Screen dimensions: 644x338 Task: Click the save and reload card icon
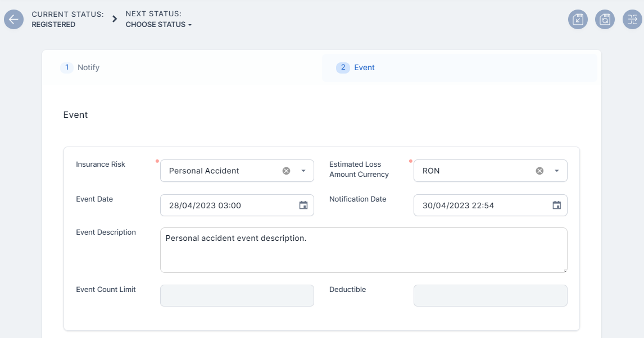point(605,20)
